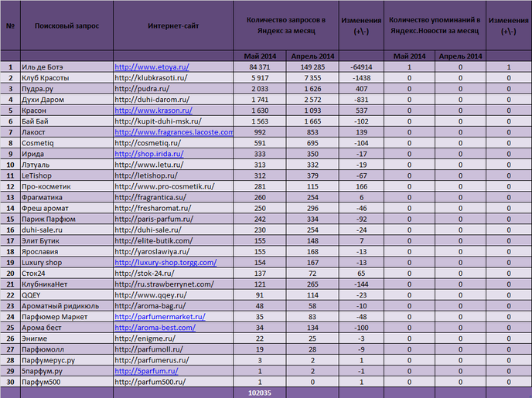Click the '-1438' change value
532x398 pixels.
click(361, 78)
